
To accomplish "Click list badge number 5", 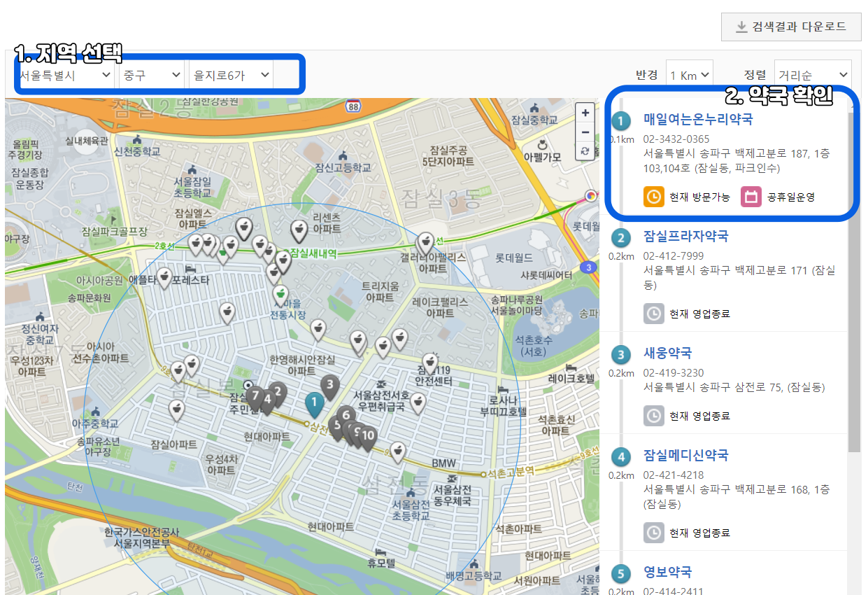I will [620, 575].
